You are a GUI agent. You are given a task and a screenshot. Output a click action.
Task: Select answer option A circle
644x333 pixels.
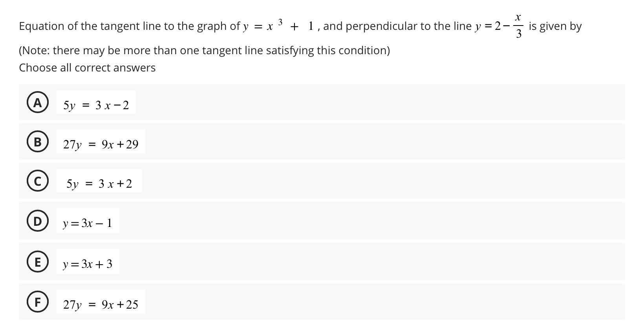(38, 103)
